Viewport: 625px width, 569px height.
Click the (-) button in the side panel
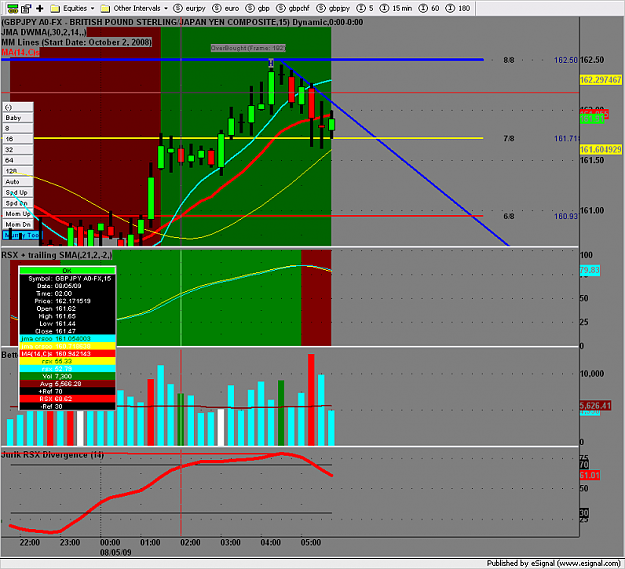tap(18, 107)
